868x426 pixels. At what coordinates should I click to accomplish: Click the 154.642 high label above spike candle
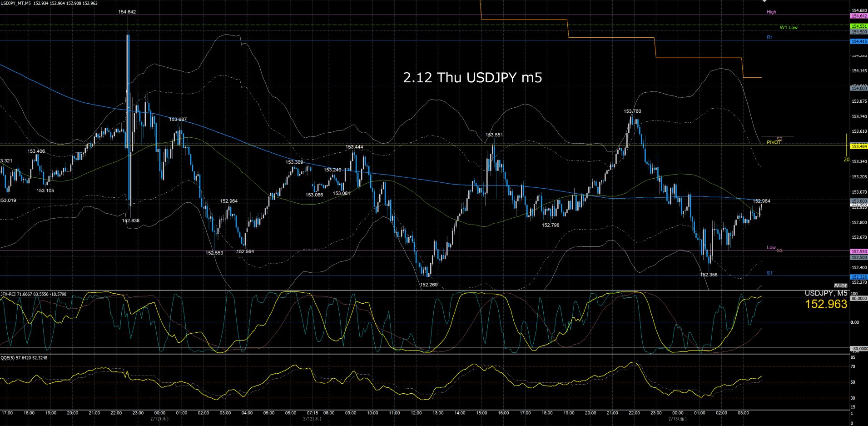[x=127, y=12]
